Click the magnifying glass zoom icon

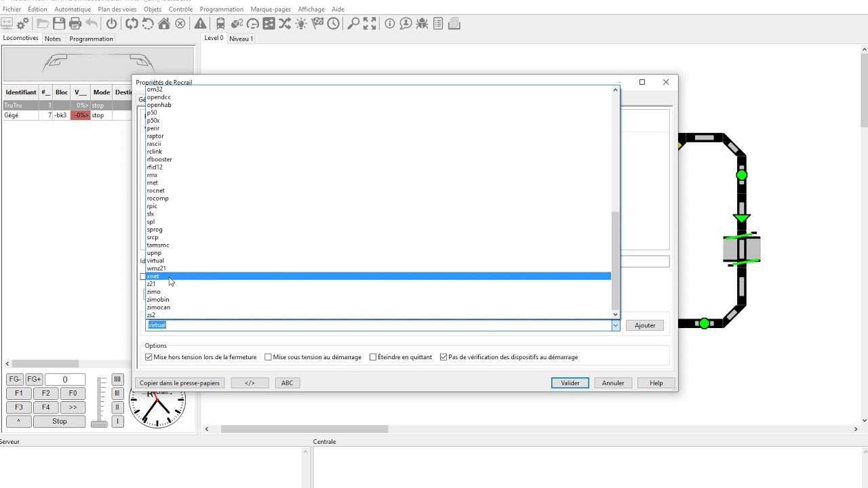(353, 24)
